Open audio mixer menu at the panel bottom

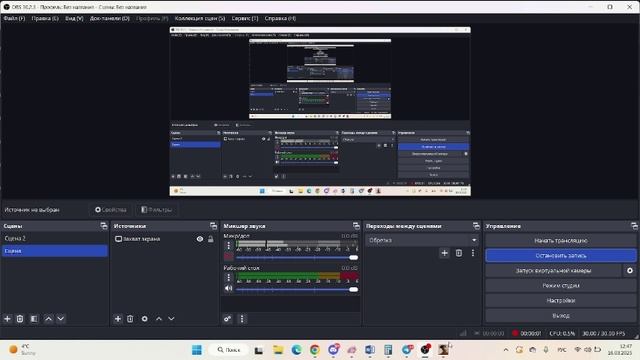coord(242,319)
